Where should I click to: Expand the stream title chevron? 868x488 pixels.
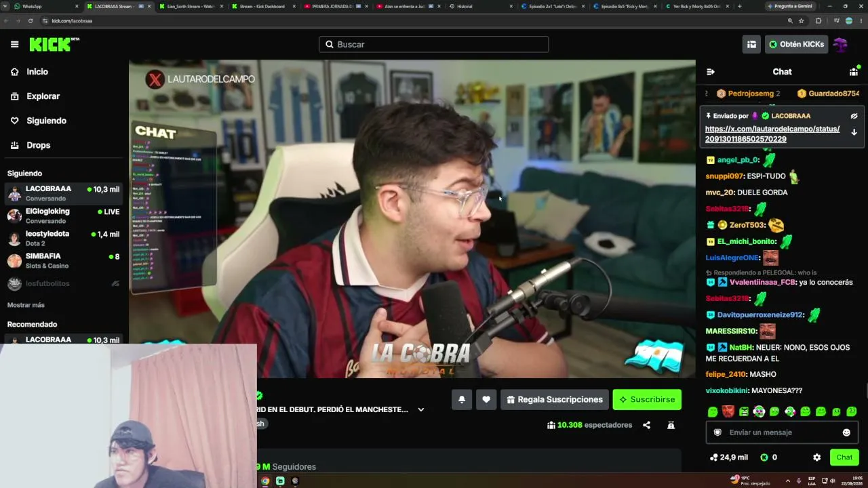pyautogui.click(x=420, y=409)
